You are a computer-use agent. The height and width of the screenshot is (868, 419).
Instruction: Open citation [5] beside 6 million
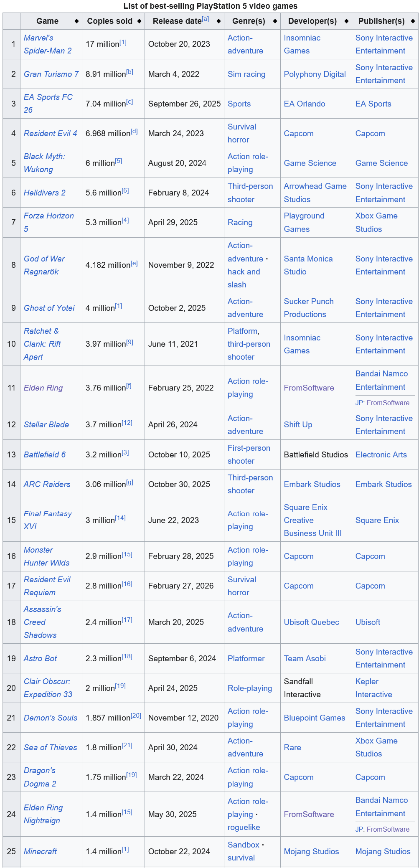(119, 161)
